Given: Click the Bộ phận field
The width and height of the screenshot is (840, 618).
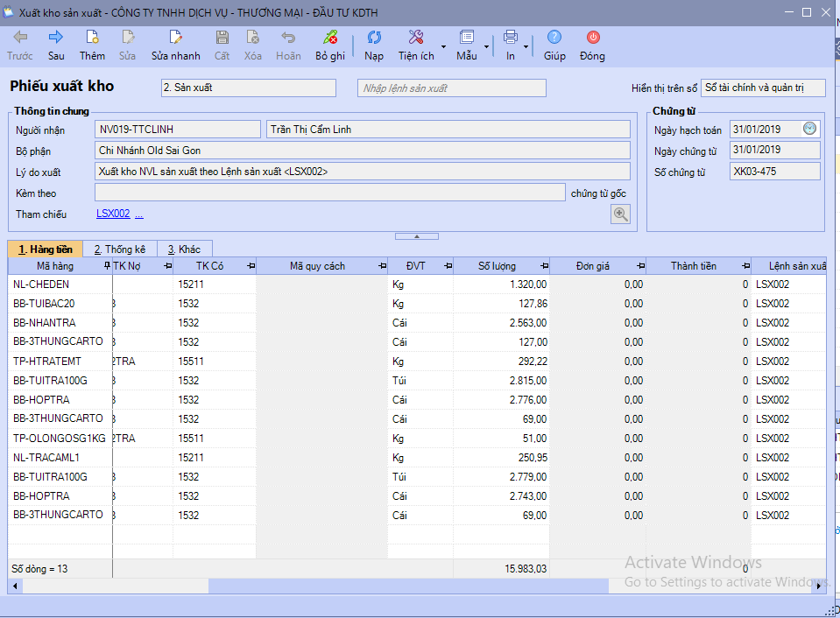Looking at the screenshot, I should click(362, 150).
